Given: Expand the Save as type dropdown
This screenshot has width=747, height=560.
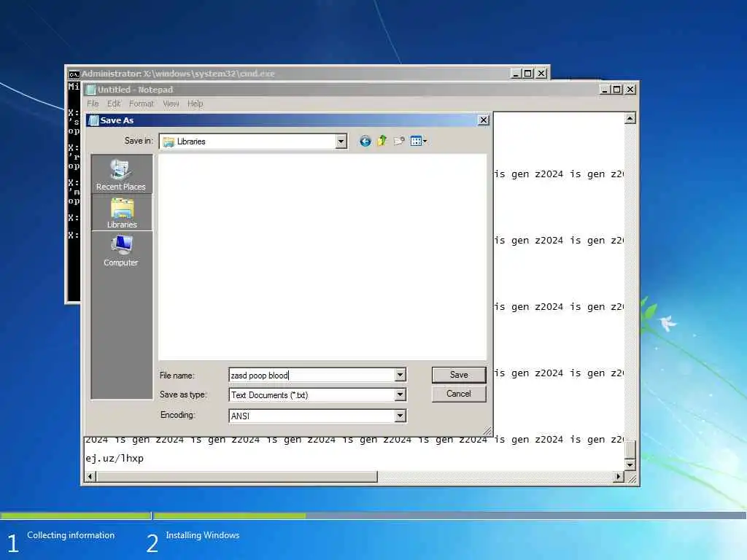Looking at the screenshot, I should 400,394.
